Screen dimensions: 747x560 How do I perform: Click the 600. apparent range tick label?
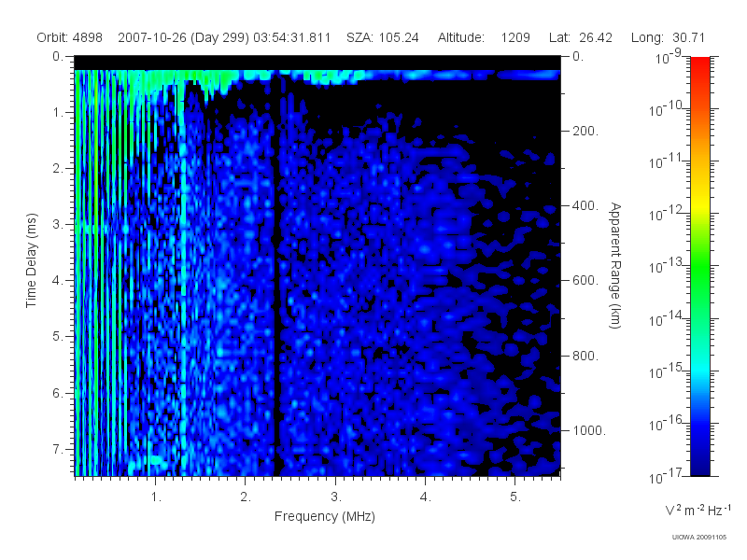[585, 281]
